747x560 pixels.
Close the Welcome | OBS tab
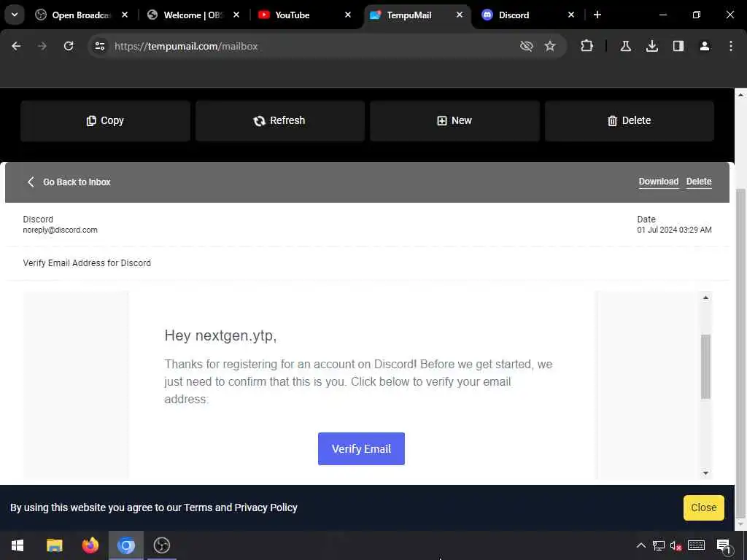click(236, 15)
